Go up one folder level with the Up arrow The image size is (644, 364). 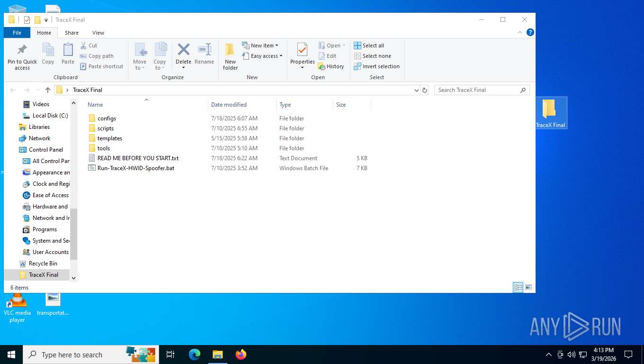click(48, 90)
